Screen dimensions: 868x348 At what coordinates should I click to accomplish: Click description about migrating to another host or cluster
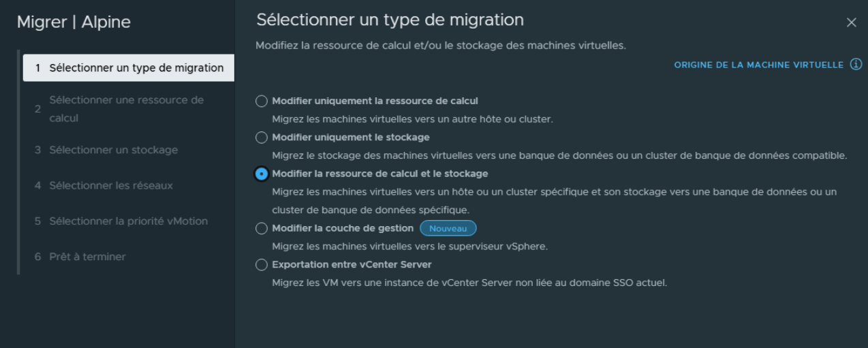[x=412, y=119]
